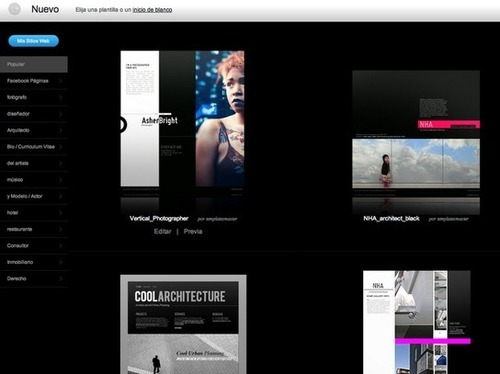Open the del artista category
The image size is (500, 374).
point(34,163)
